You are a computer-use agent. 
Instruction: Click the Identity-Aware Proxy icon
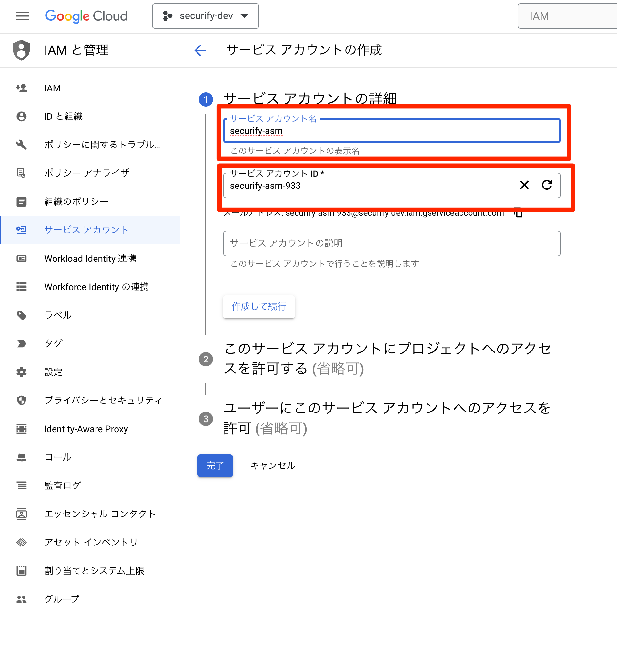(x=21, y=429)
